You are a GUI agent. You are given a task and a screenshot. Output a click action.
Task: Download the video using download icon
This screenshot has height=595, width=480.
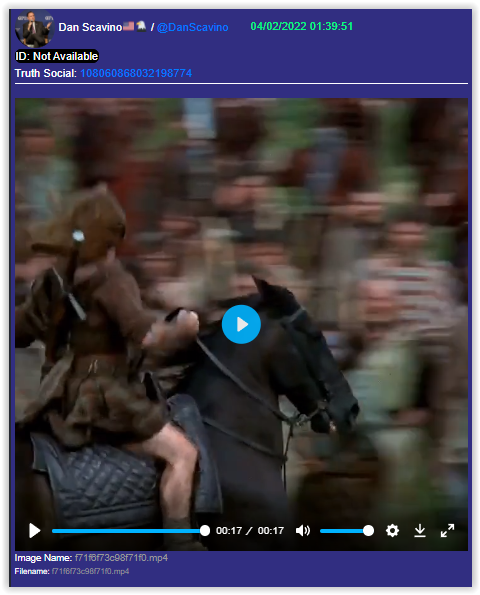[420, 530]
